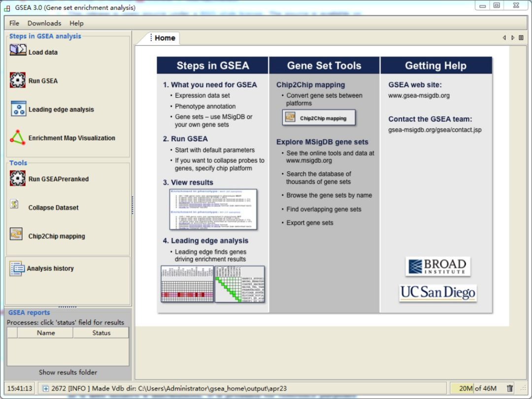
Task: Open the Load data icon
Action: pos(18,50)
